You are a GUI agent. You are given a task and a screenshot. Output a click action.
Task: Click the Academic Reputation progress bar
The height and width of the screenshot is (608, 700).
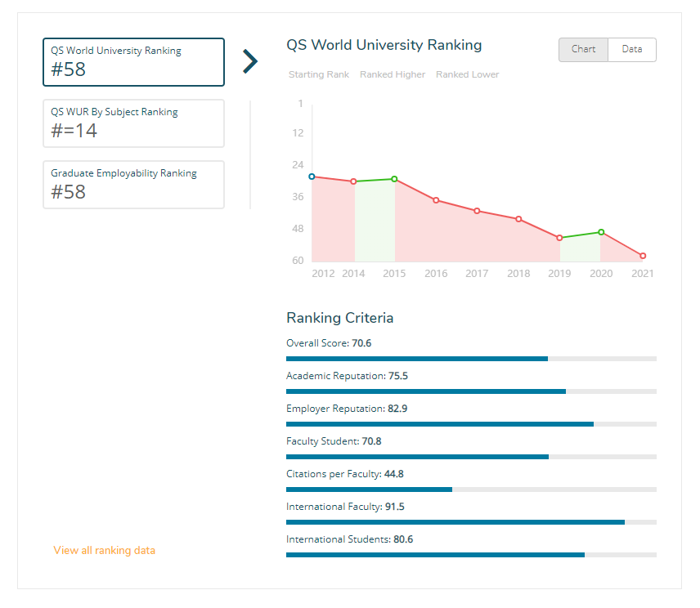(x=471, y=391)
